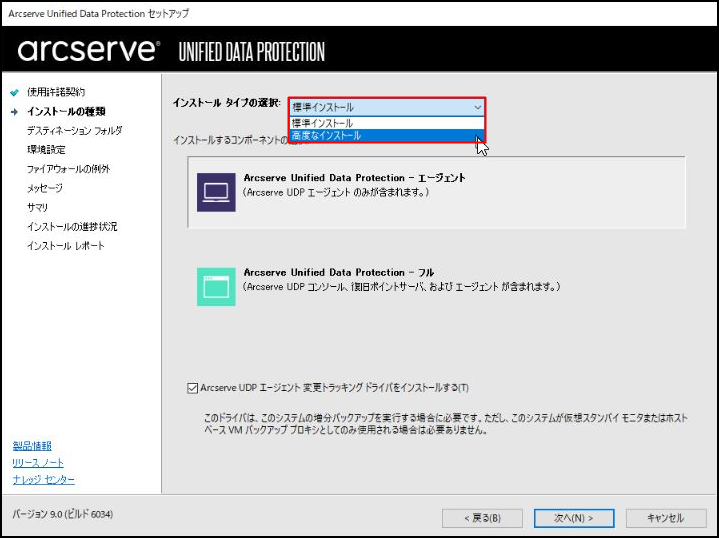Click the 次へ(N) next button

coord(574,518)
